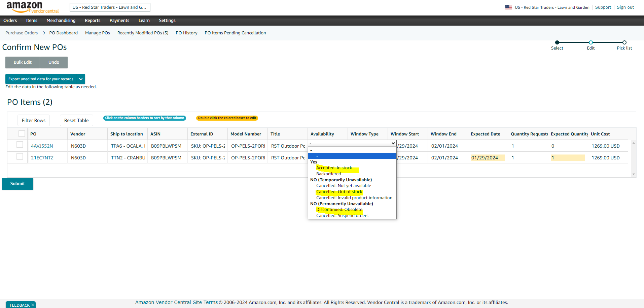Select 'Backordered' option in dropdown
This screenshot has width=644, height=308.
328,174
